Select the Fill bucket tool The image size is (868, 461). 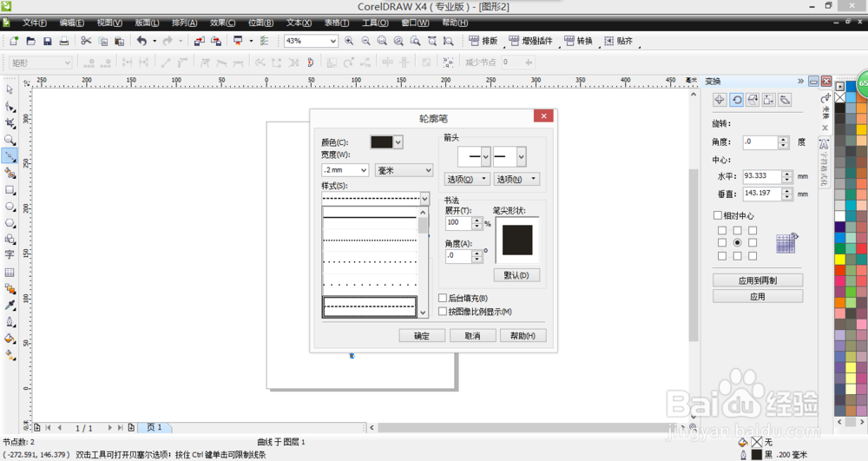coord(10,338)
